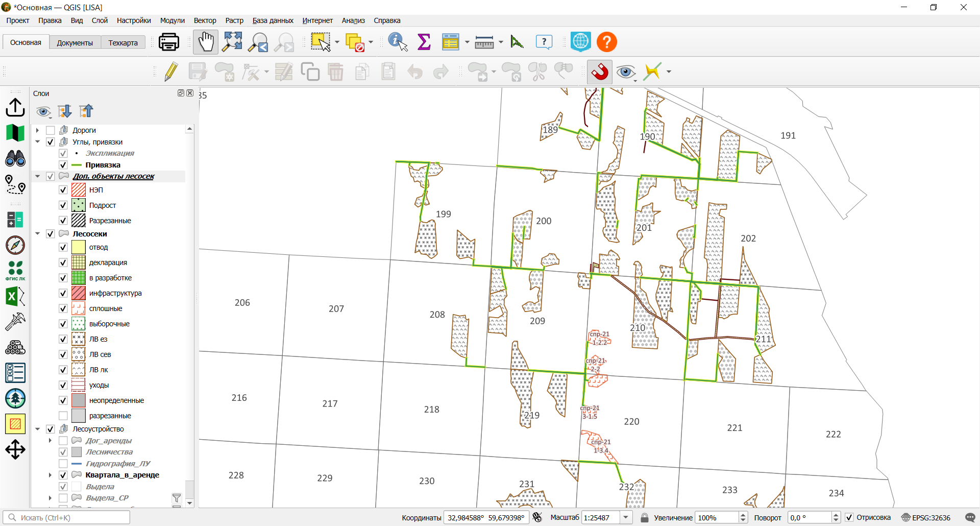Image resolution: width=980 pixels, height=526 pixels.
Task: Click the отвод yellow color swatch
Action: pyautogui.click(x=79, y=247)
